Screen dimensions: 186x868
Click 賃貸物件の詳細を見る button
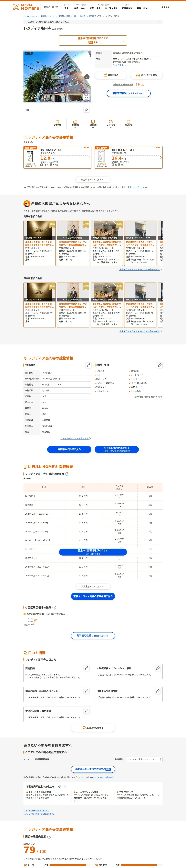(69, 449)
